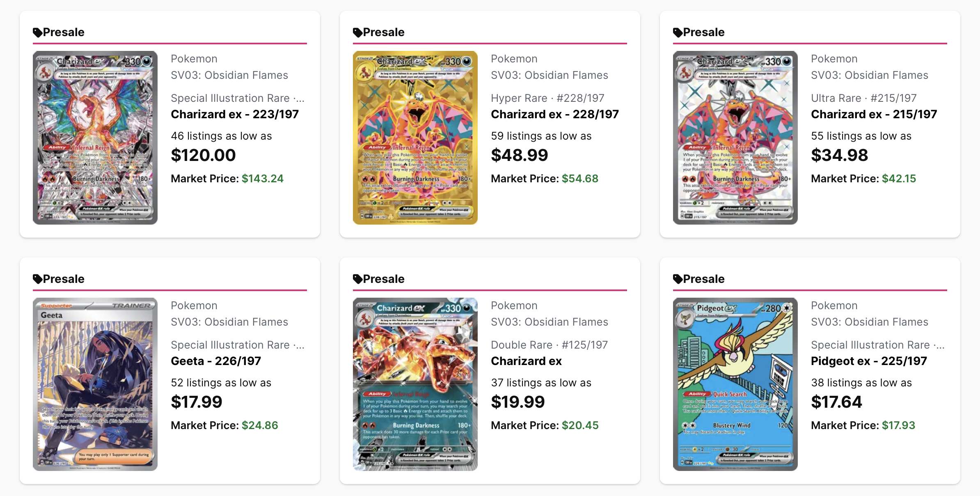Click the Presale tag icon above Hyper Rare Charizard
Screen dimensions: 980x496
(358, 32)
